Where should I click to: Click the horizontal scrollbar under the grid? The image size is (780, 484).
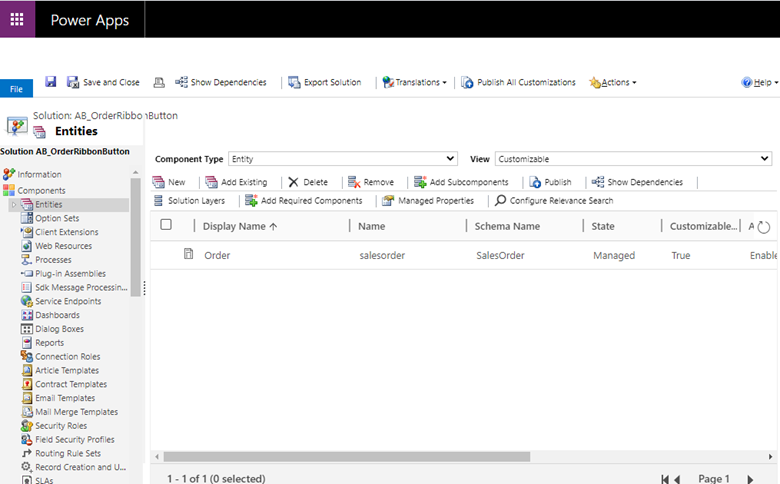pos(347,457)
